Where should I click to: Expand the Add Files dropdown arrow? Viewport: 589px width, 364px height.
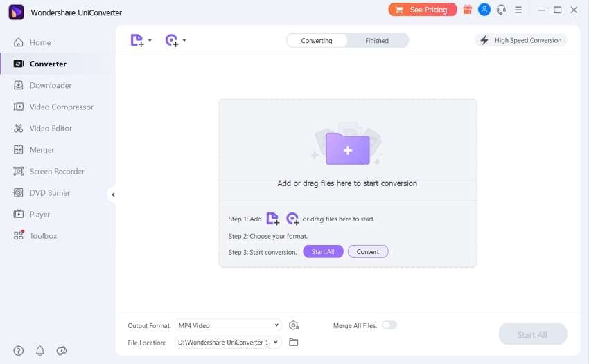[150, 39]
